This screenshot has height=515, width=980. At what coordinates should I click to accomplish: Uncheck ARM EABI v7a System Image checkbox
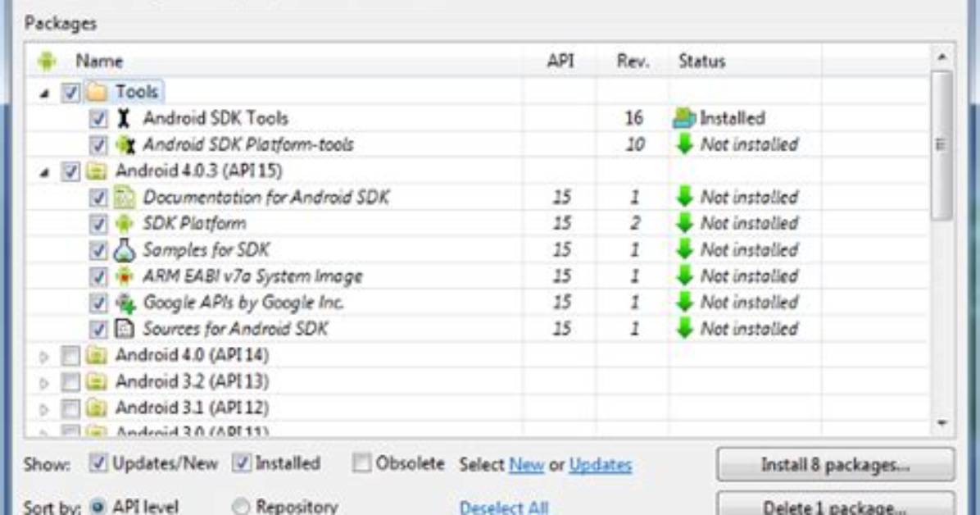point(98,276)
